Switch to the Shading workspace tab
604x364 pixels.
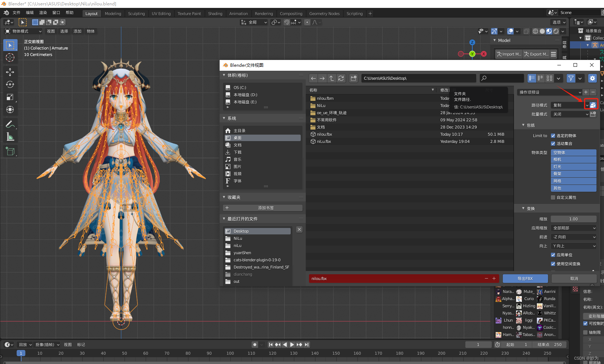click(x=215, y=14)
